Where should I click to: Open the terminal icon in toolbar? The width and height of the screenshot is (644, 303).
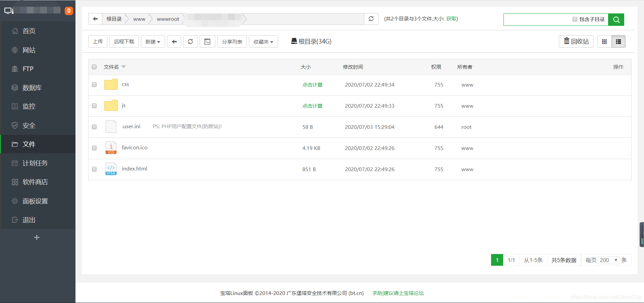(207, 42)
